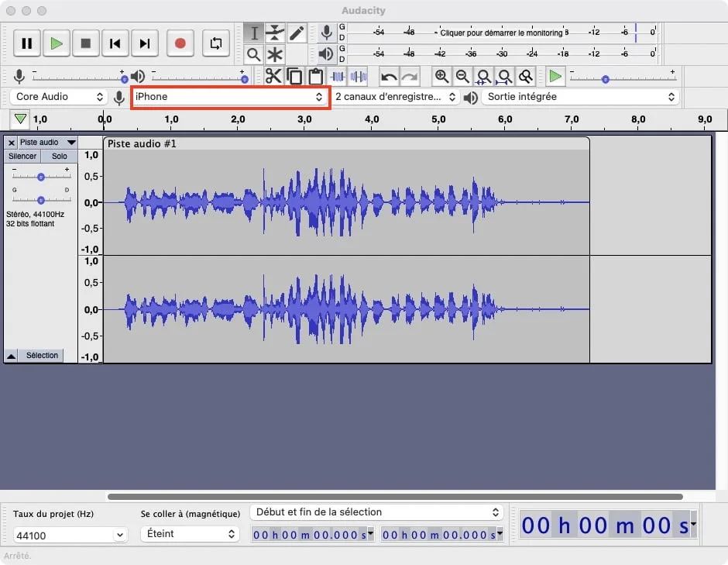Start recording with the red Record button
This screenshot has height=565, width=728.
coord(180,43)
